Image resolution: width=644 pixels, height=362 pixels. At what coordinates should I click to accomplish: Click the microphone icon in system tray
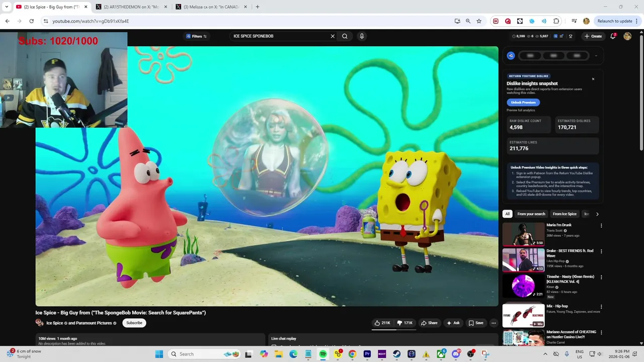[567, 354]
